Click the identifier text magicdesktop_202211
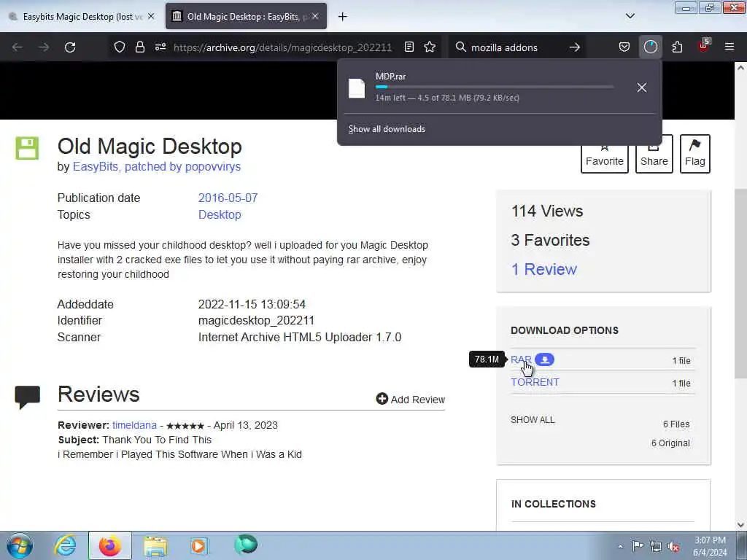 coord(256,321)
